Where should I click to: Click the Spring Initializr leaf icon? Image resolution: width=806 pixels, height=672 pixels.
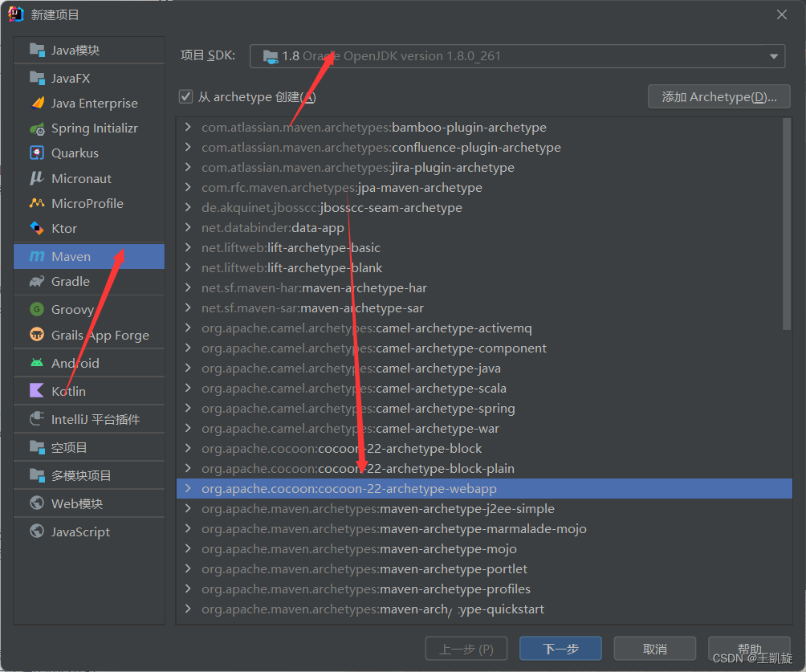click(x=37, y=128)
